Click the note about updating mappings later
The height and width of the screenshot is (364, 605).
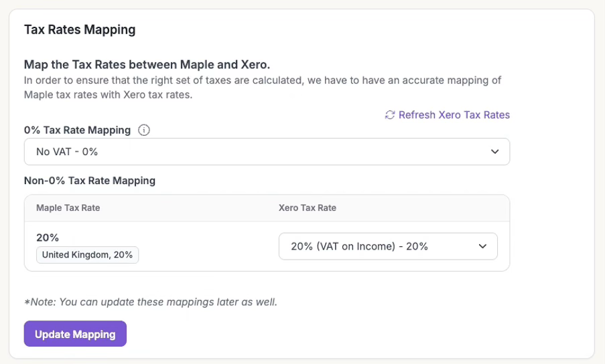point(151,302)
